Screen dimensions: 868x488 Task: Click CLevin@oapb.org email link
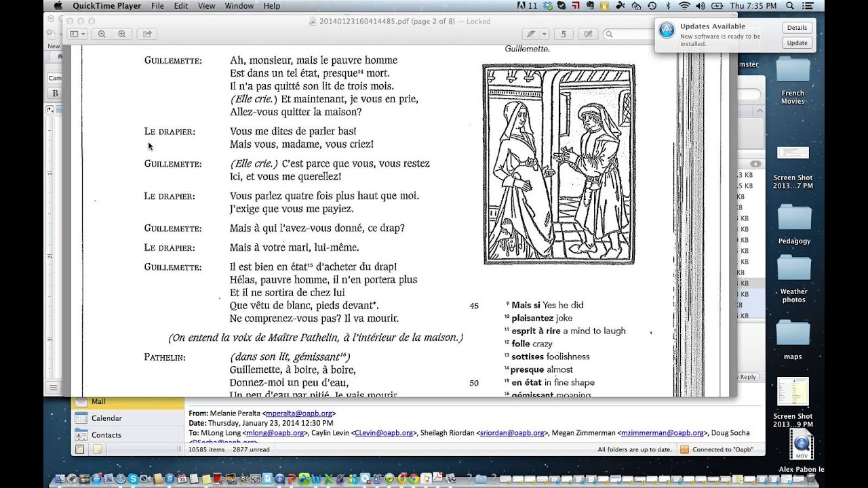pyautogui.click(x=384, y=432)
